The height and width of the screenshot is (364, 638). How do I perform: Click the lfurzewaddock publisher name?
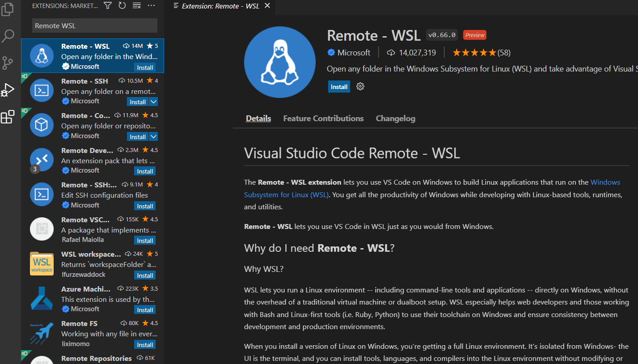[83, 275]
